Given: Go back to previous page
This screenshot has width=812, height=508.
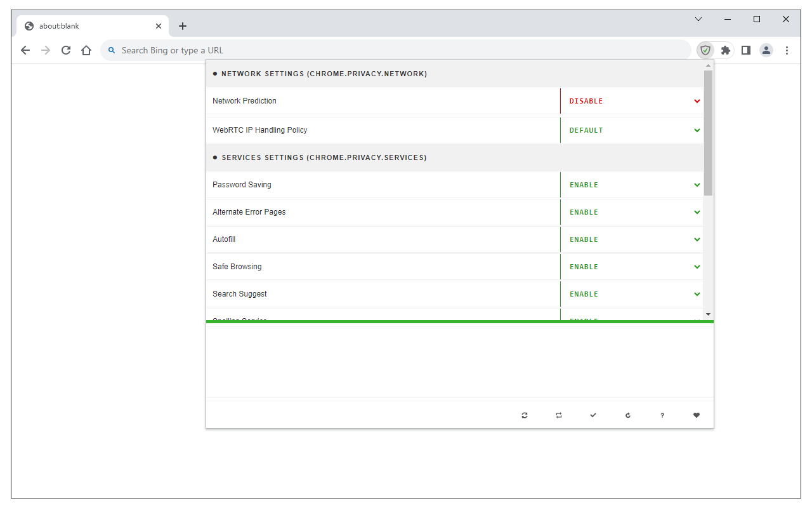Looking at the screenshot, I should [x=25, y=50].
